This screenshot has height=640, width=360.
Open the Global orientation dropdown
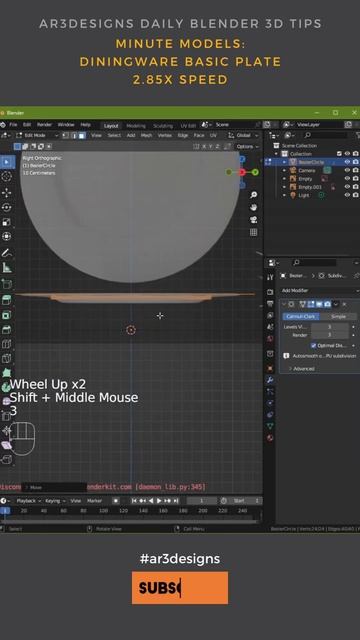[x=244, y=136]
